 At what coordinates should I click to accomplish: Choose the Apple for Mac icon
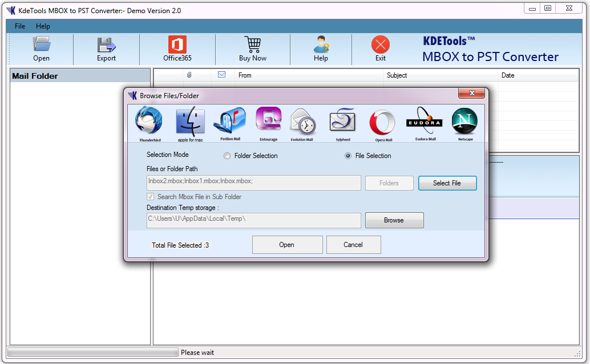coord(190,122)
